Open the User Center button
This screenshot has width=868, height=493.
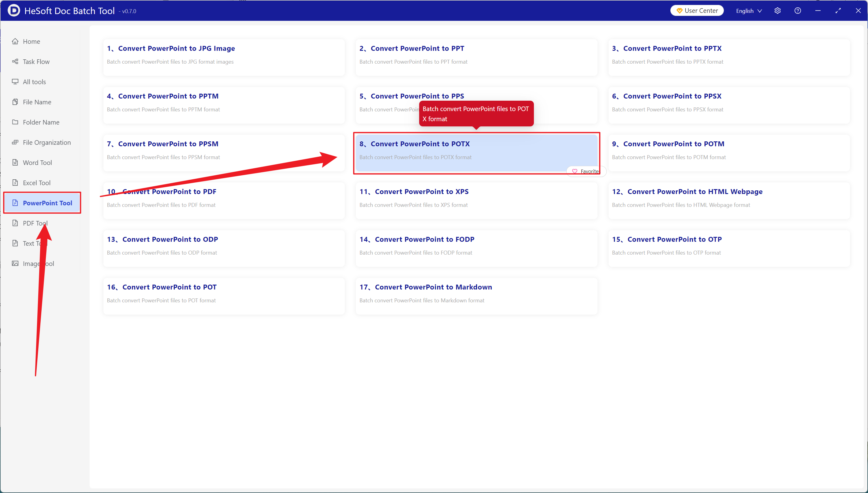point(697,11)
